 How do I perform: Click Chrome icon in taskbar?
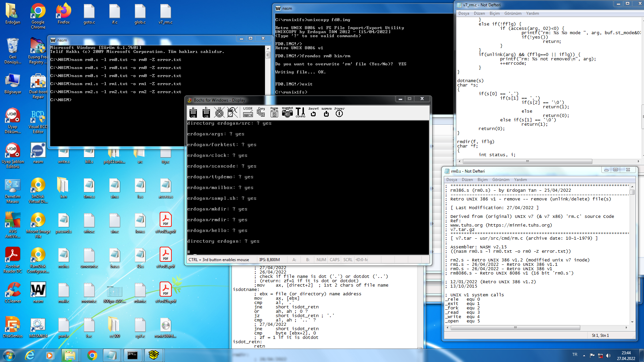click(x=92, y=355)
